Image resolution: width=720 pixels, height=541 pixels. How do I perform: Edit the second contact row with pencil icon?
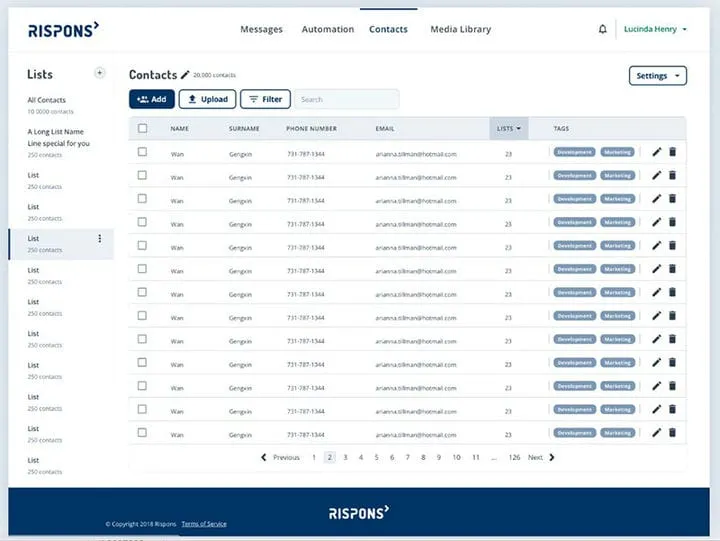click(657, 175)
